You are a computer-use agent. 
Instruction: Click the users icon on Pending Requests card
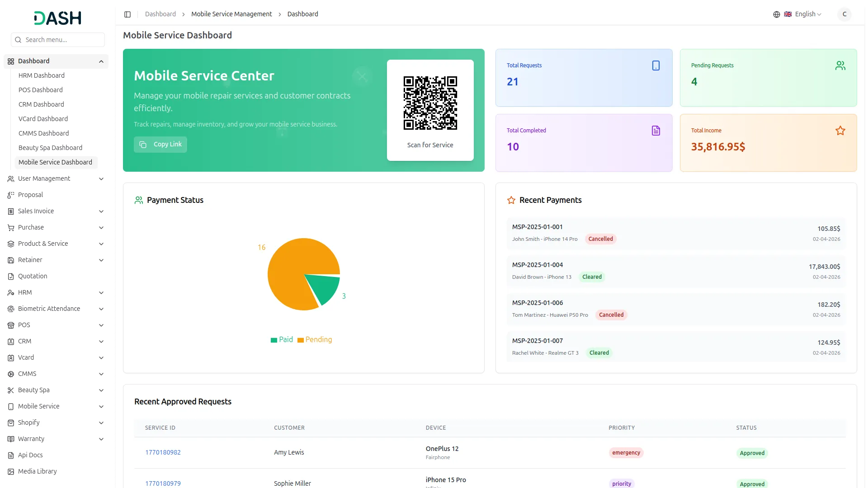pos(840,66)
